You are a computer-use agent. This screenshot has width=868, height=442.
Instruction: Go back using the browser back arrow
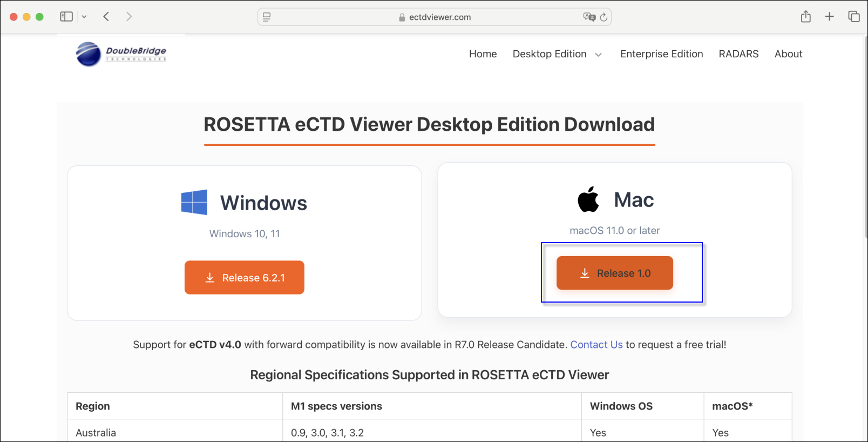pyautogui.click(x=106, y=17)
